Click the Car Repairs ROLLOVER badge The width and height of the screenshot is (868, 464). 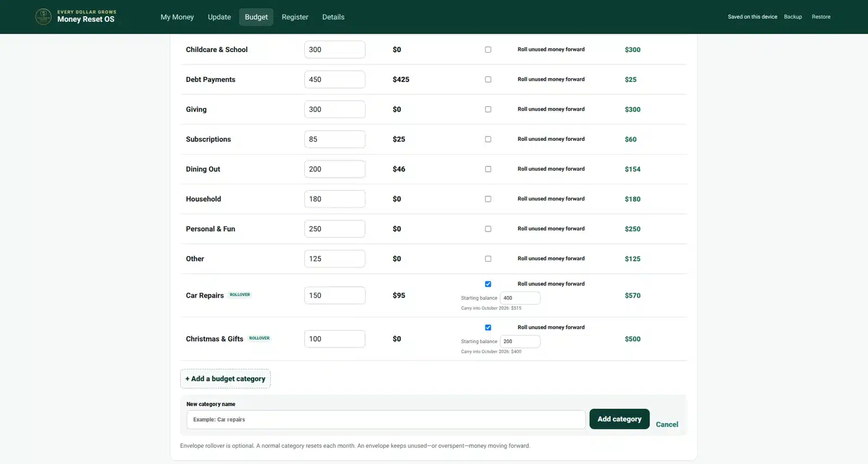(x=240, y=295)
